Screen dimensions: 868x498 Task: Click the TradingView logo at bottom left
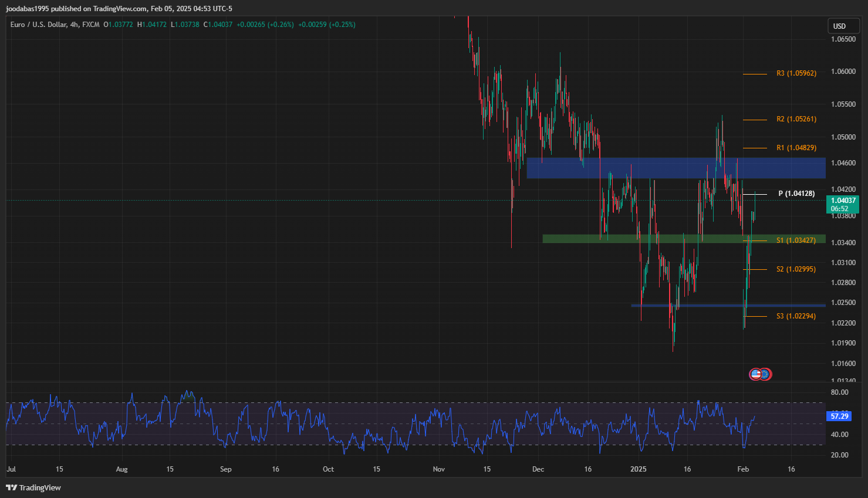[x=33, y=487]
